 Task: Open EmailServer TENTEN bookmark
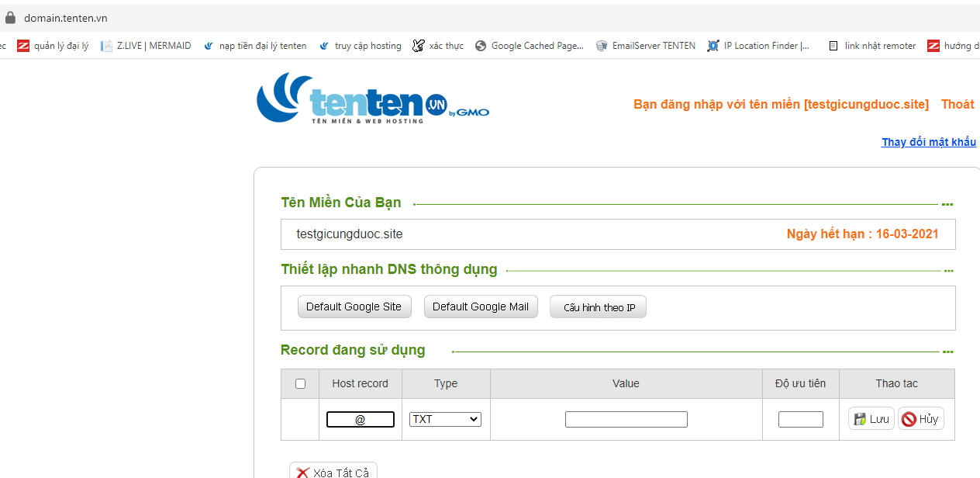[x=645, y=46]
